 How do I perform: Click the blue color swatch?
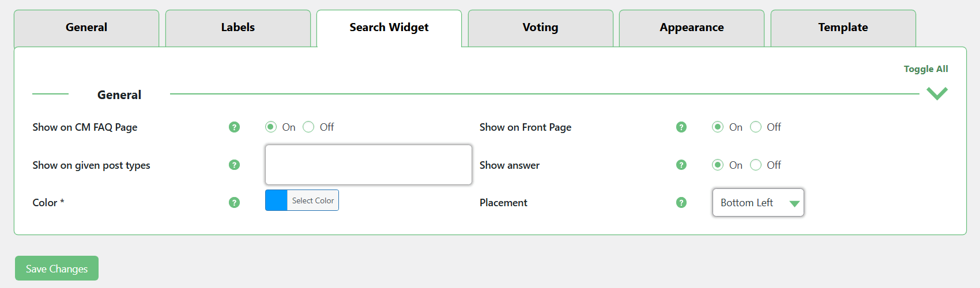[276, 200]
